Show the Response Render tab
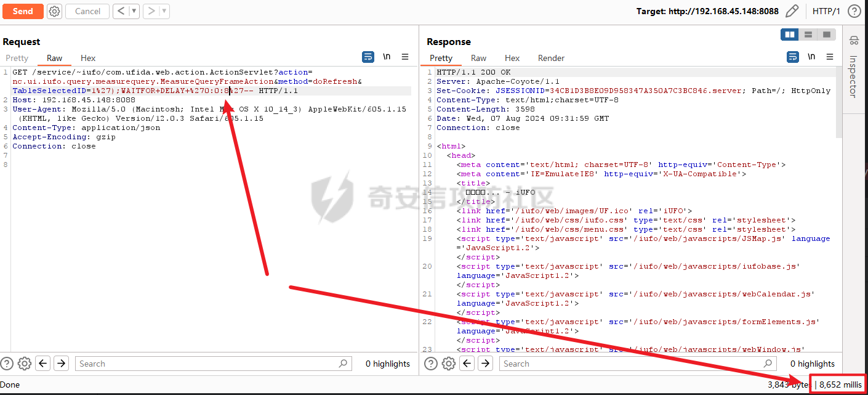Viewport: 868px width, 395px height. 551,58
